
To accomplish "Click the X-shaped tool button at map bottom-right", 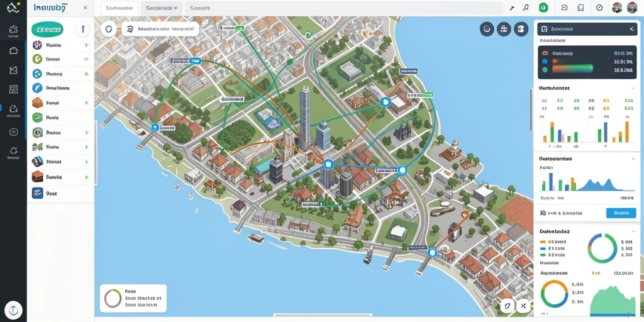I will pos(523,306).
